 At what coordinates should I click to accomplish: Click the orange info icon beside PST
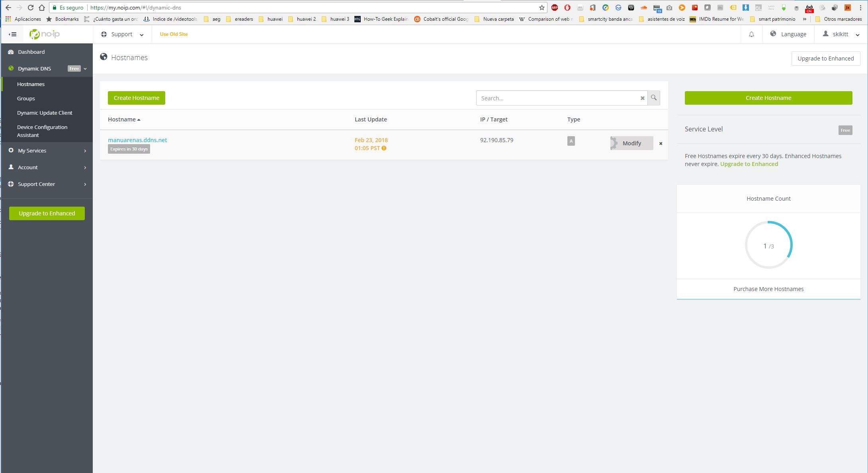coord(384,148)
